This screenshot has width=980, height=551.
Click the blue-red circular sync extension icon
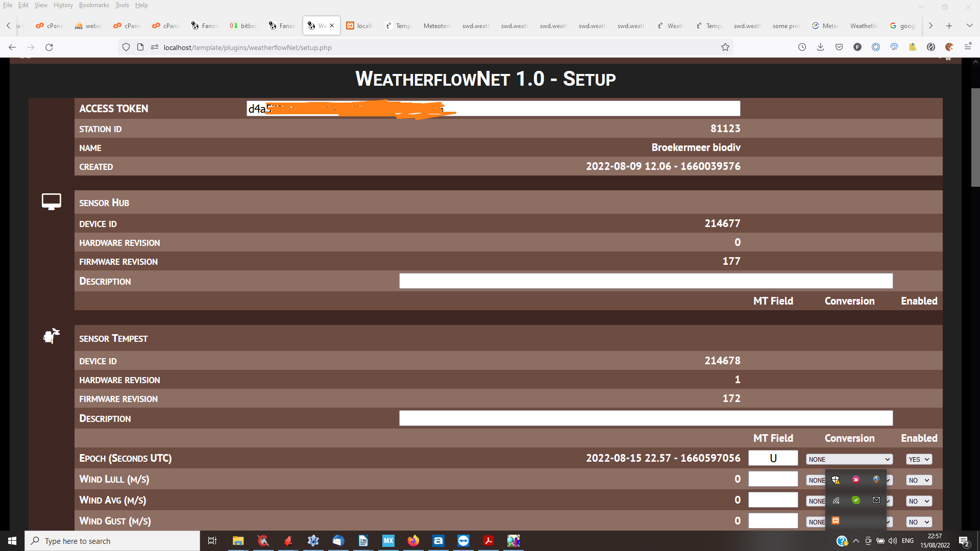point(875,47)
